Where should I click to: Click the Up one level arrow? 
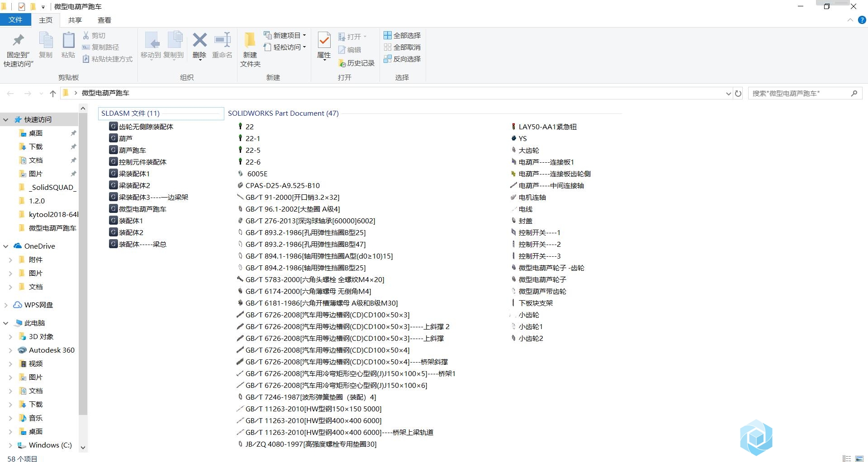point(53,94)
